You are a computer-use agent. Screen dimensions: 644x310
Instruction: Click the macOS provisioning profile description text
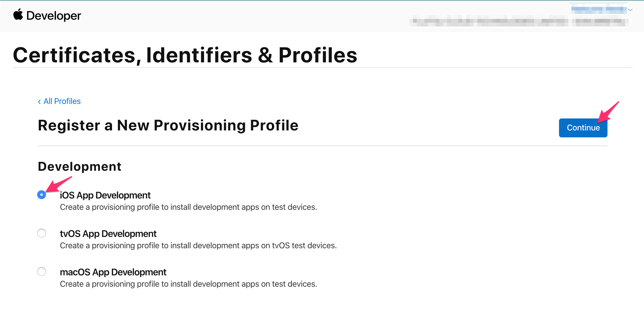click(189, 284)
